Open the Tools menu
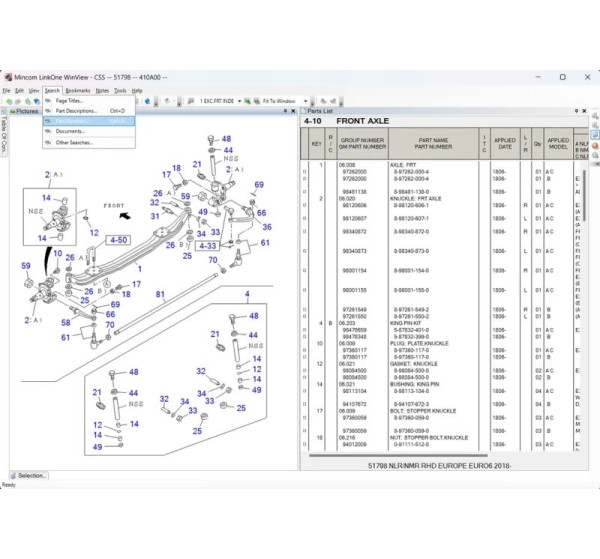The height and width of the screenshot is (559, 600). [x=119, y=90]
